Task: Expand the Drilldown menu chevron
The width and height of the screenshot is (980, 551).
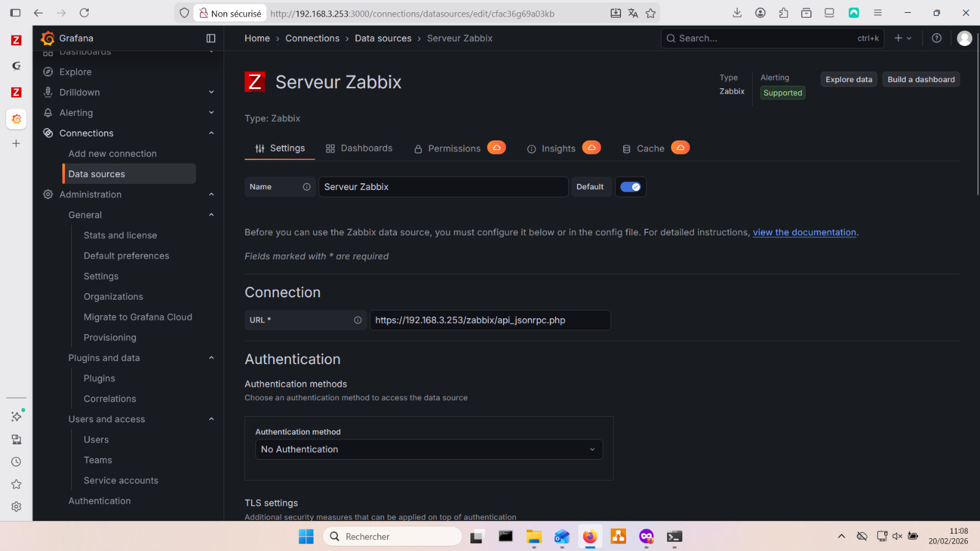Action: [x=211, y=92]
